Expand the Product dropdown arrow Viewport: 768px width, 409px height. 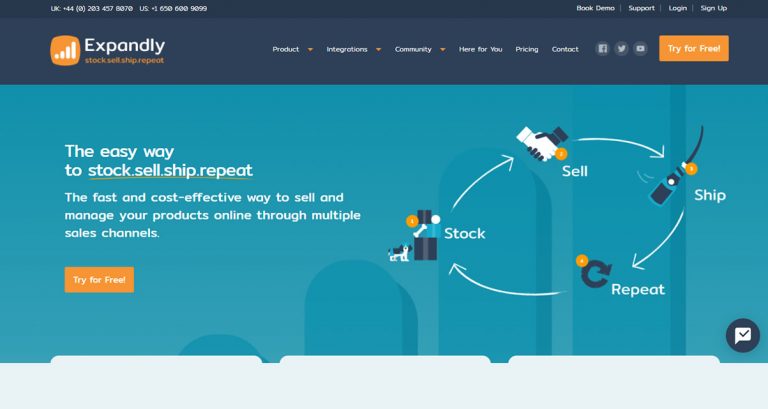[310, 49]
